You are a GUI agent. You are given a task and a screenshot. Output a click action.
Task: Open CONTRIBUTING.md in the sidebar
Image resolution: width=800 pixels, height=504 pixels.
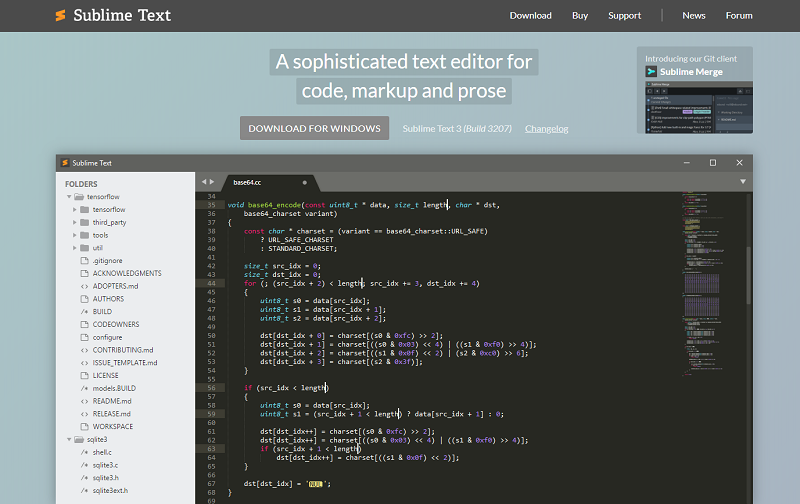(125, 350)
